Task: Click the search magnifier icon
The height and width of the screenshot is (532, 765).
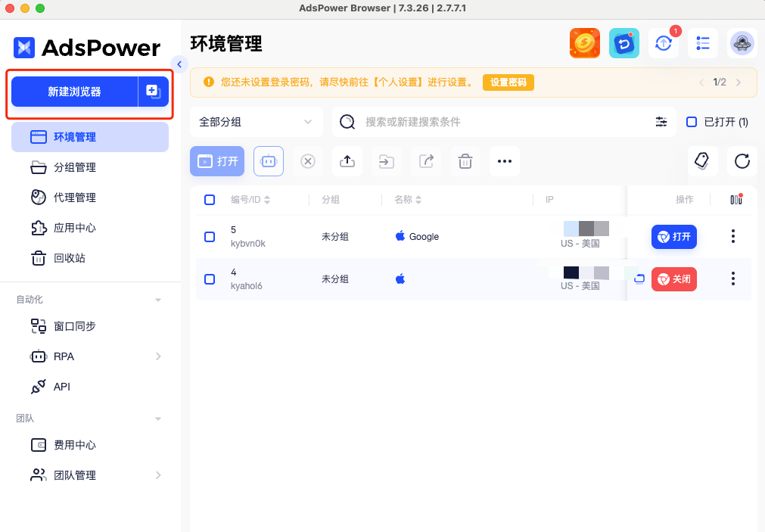Action: (347, 122)
